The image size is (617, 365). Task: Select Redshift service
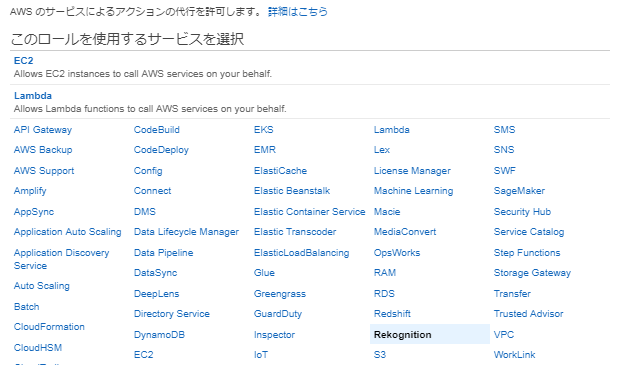[x=392, y=314]
